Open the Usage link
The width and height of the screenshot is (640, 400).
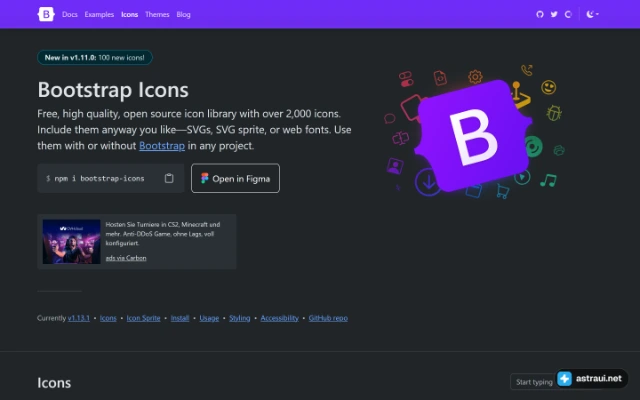click(209, 318)
